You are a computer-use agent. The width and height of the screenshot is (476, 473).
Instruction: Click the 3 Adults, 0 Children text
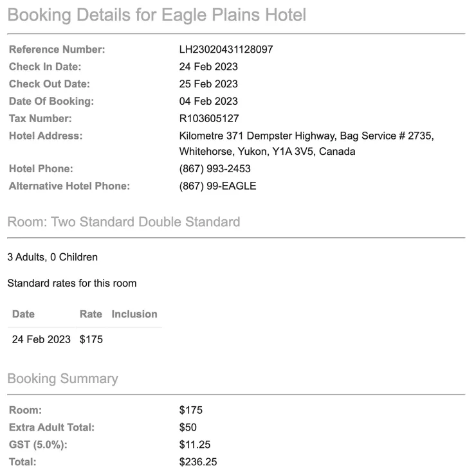point(53,258)
